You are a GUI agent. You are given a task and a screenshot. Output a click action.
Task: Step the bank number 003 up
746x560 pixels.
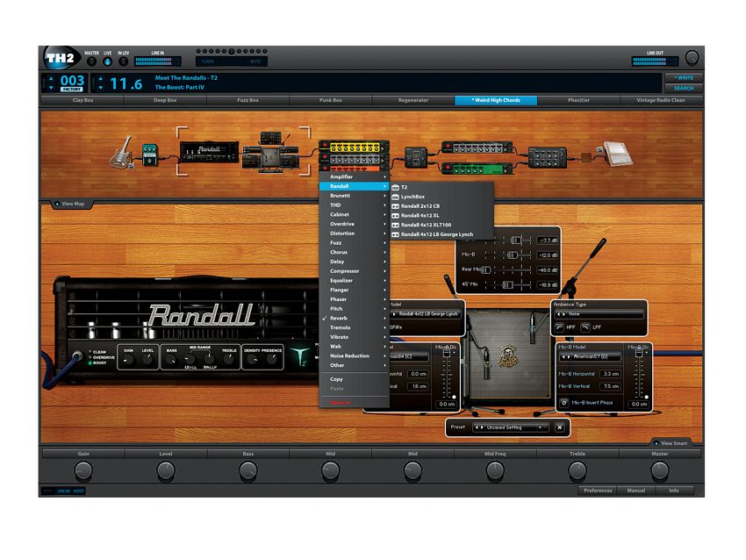pyautogui.click(x=52, y=78)
